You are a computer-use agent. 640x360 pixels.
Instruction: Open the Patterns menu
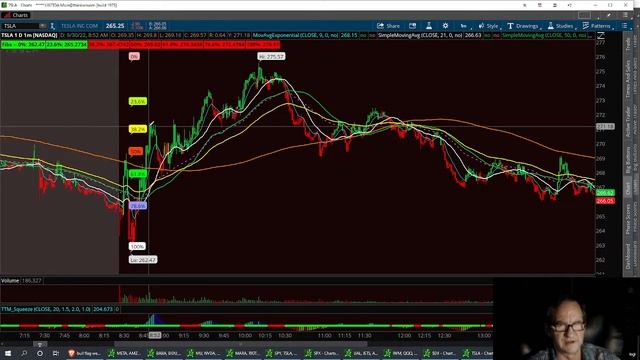[x=597, y=26]
